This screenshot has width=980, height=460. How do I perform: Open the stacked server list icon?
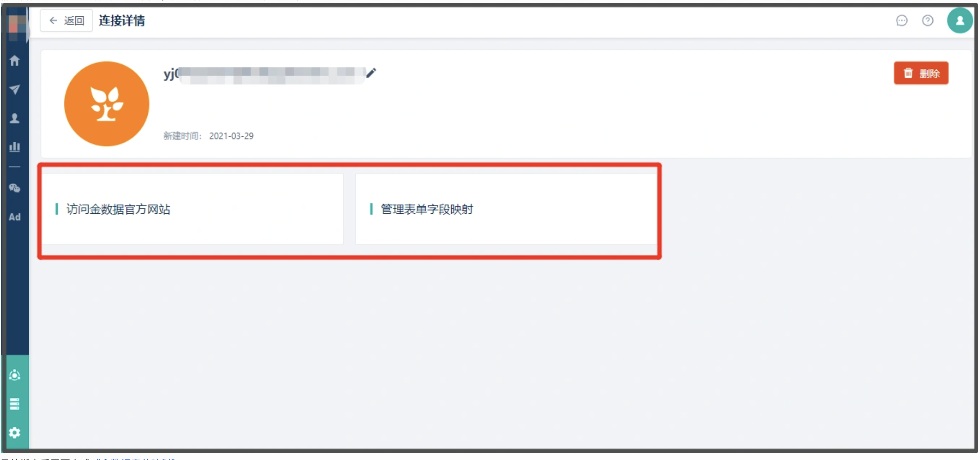[15, 404]
